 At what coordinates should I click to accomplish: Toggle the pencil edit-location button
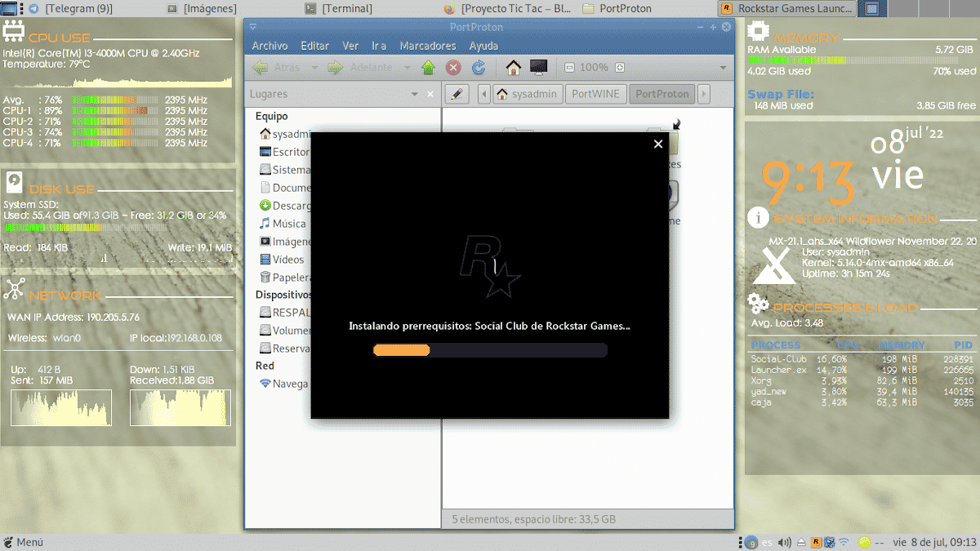(x=457, y=94)
